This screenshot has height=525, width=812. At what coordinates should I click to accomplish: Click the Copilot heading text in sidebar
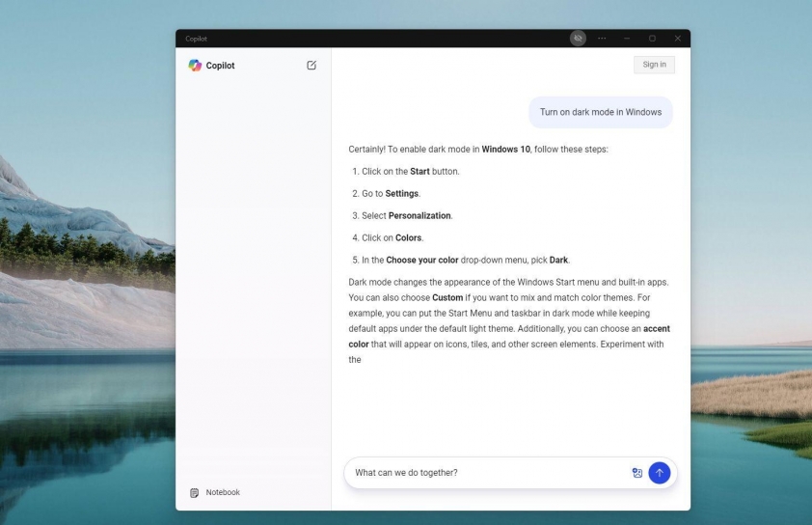pos(220,66)
